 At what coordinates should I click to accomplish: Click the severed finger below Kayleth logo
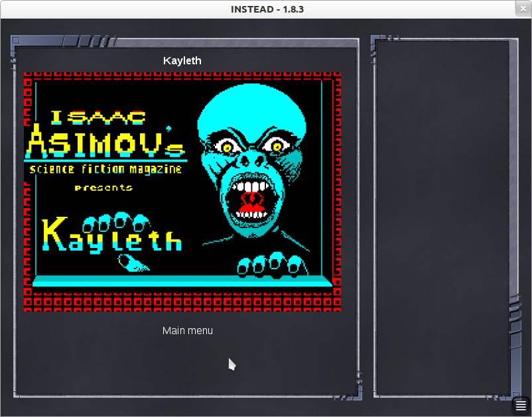[x=133, y=263]
